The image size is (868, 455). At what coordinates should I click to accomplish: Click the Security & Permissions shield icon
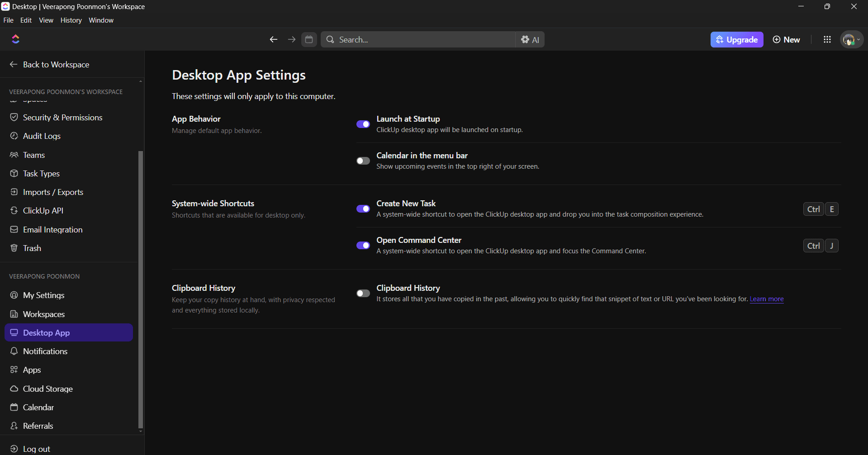pyautogui.click(x=14, y=117)
